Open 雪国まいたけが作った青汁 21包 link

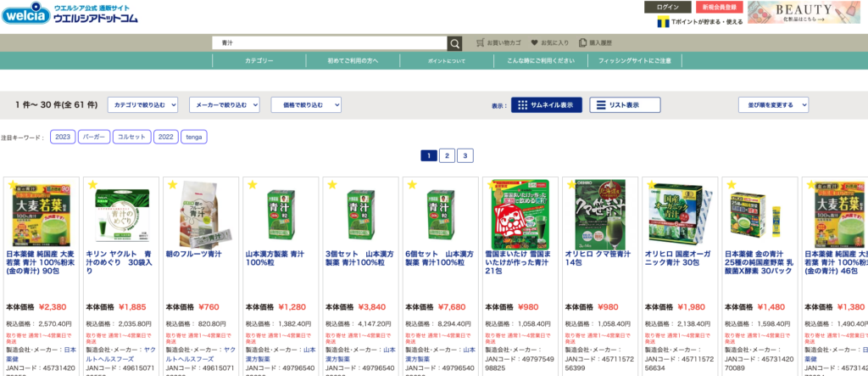click(516, 262)
